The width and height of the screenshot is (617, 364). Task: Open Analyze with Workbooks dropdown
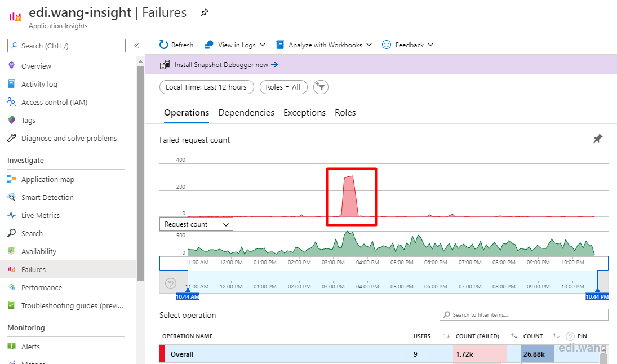(x=324, y=45)
